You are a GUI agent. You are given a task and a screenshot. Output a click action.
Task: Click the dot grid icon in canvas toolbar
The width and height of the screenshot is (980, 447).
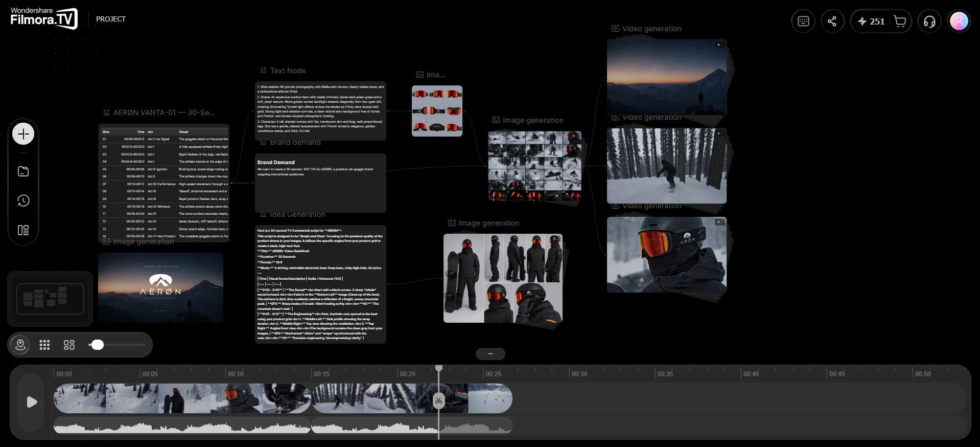45,345
